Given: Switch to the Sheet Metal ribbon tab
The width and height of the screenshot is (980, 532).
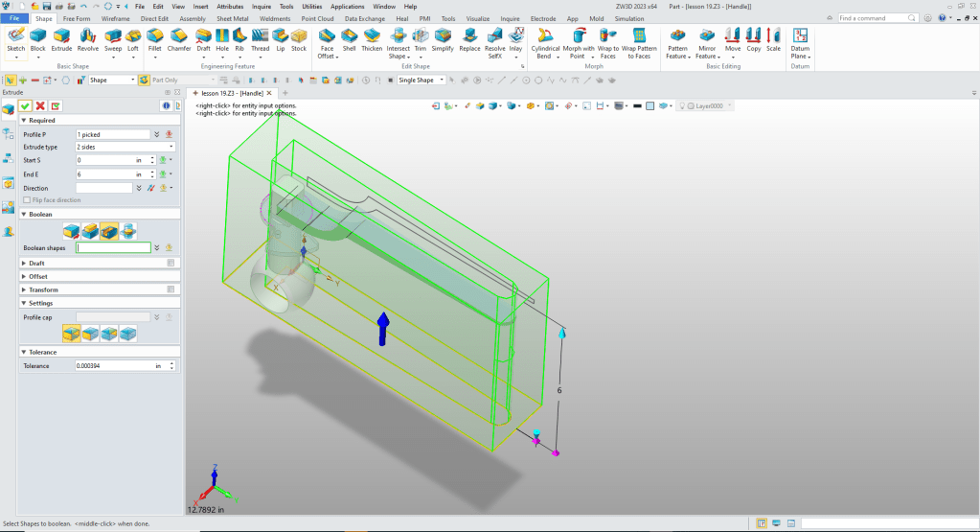Looking at the screenshot, I should [232, 18].
